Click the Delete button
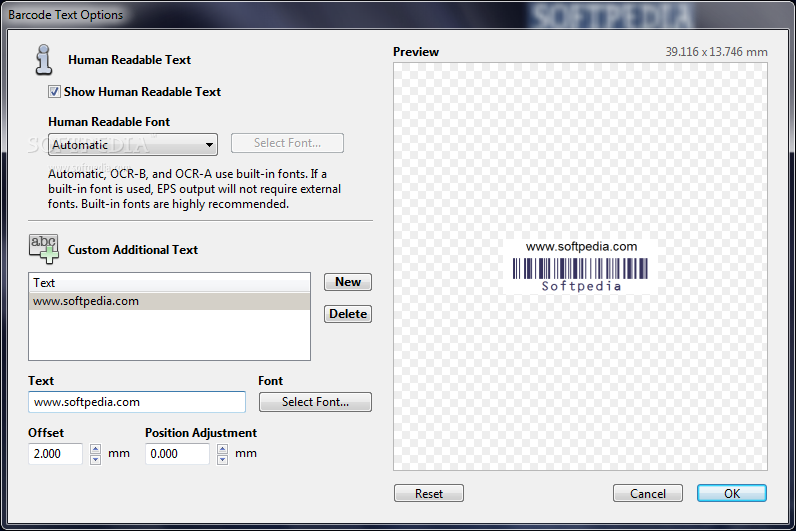 [x=348, y=314]
